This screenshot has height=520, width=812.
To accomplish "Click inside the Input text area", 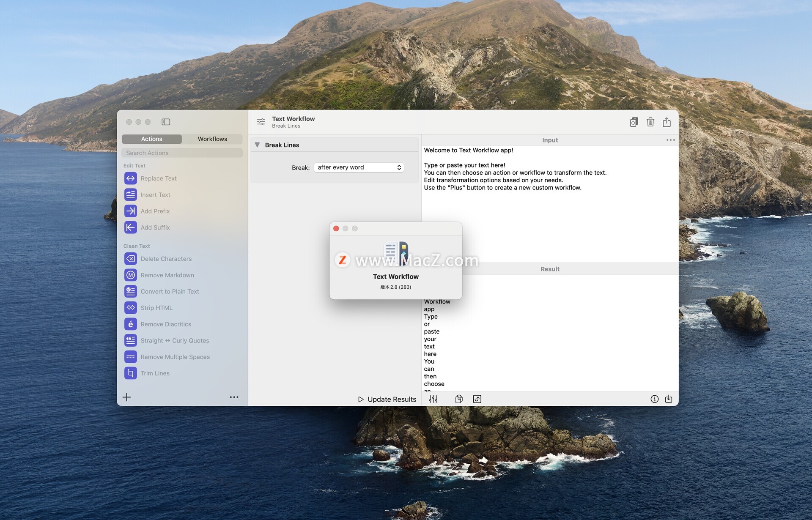I will [x=550, y=204].
